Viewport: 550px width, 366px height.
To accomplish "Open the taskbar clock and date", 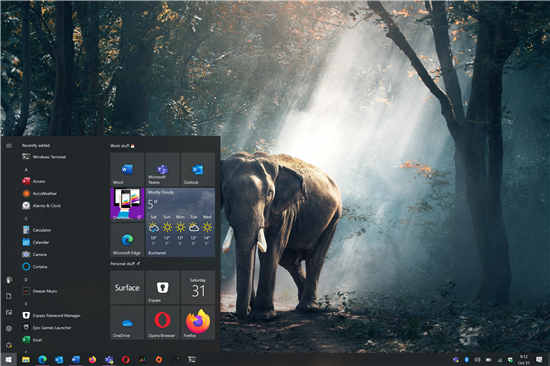I will click(x=523, y=360).
